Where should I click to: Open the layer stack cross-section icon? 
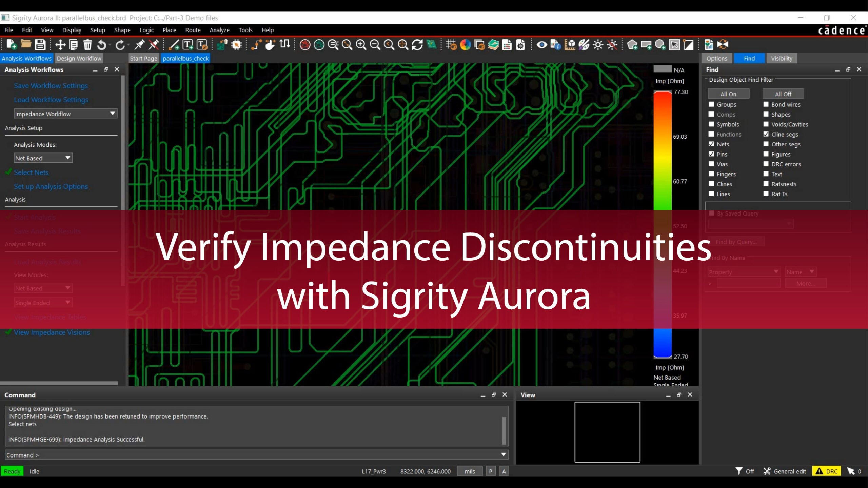pos(493,44)
